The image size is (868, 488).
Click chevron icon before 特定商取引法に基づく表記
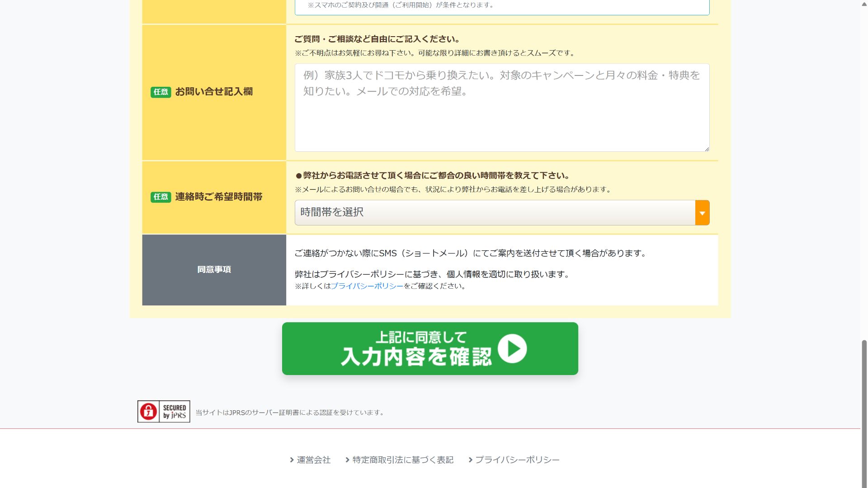(x=347, y=460)
